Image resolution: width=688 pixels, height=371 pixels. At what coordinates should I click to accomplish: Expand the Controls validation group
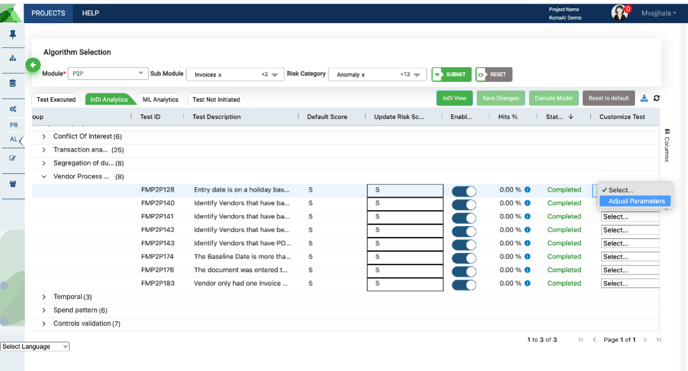(x=44, y=324)
